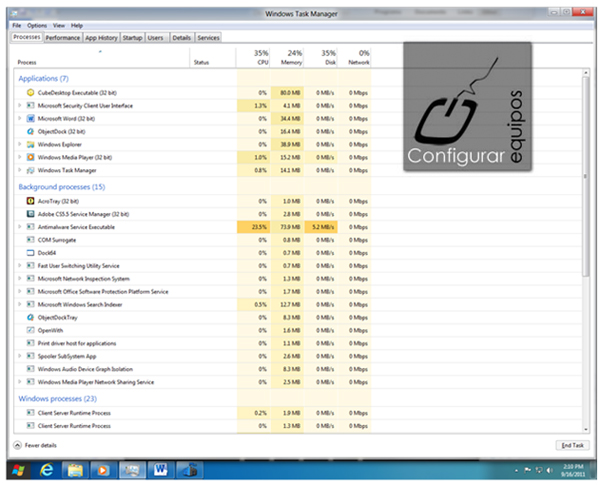The image size is (600, 485).
Task: Click the OpenWith process icon
Action: pyautogui.click(x=30, y=330)
